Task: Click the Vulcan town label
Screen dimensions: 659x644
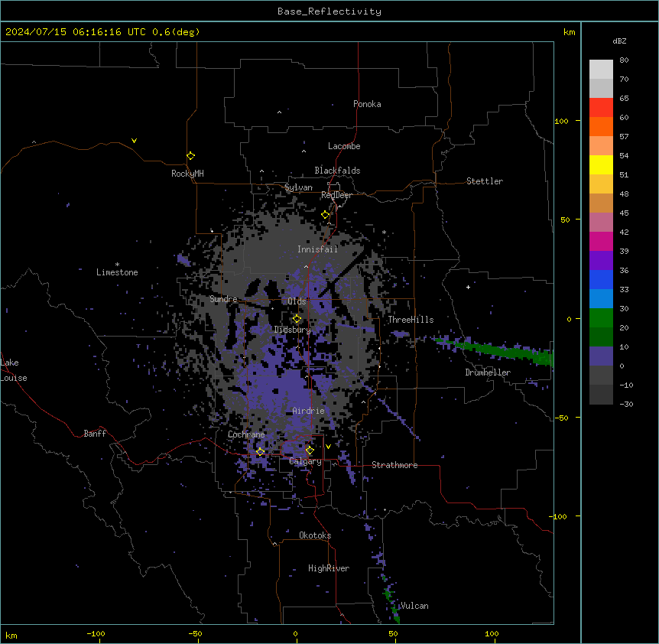Action: click(414, 606)
